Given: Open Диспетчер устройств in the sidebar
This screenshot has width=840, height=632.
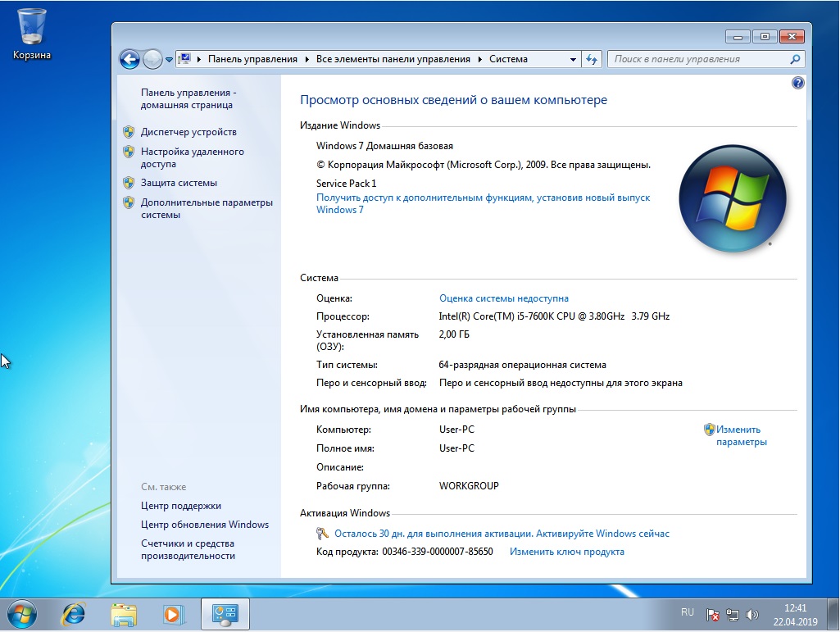Looking at the screenshot, I should 188,132.
